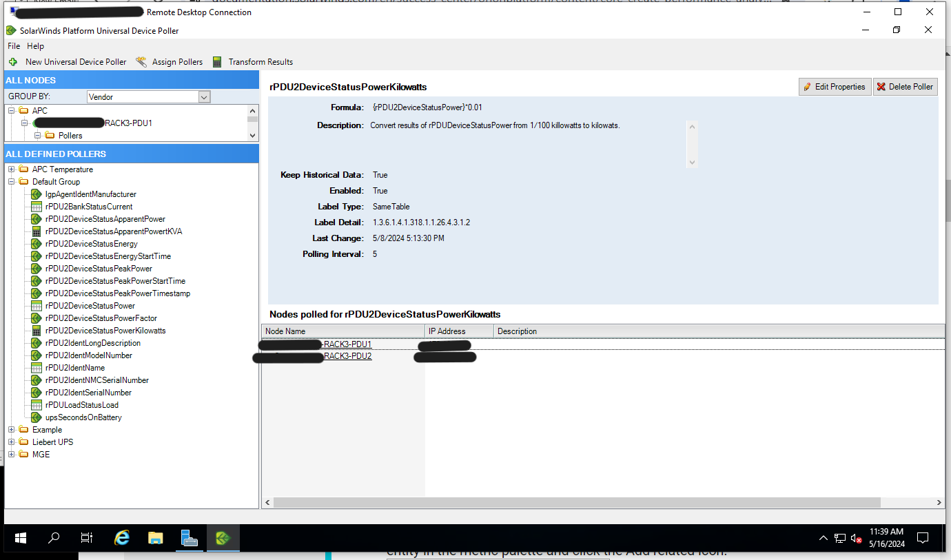Select the lgpAgentIdentManufacturer poller icon
The height and width of the screenshot is (560, 951).
[37, 194]
